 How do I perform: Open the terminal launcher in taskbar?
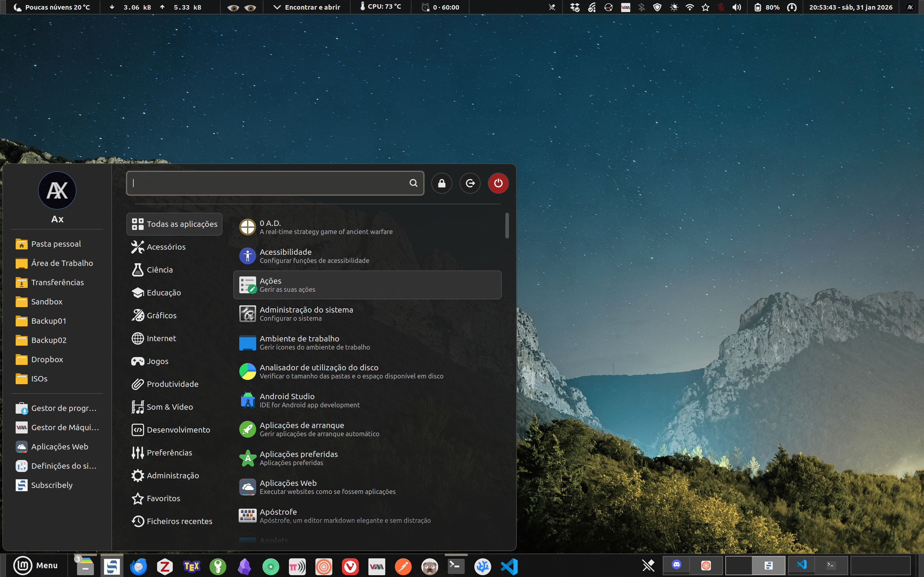tap(456, 566)
